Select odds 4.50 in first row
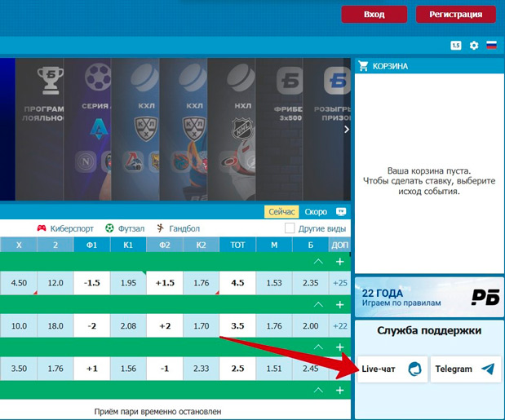Image resolution: width=505 pixels, height=420 pixels. click(x=18, y=283)
